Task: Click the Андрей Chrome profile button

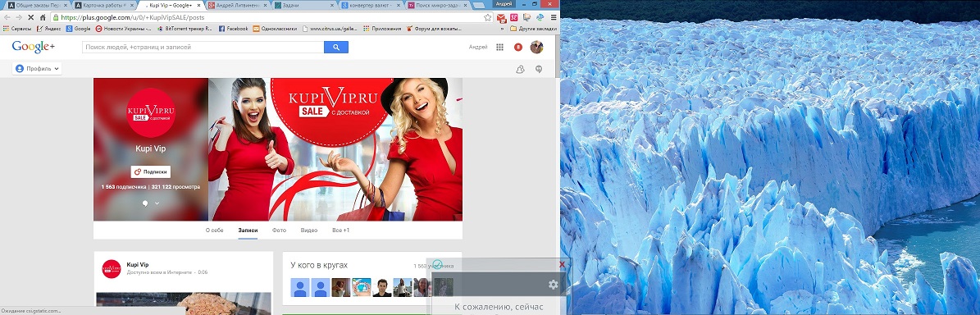Action: pyautogui.click(x=504, y=4)
